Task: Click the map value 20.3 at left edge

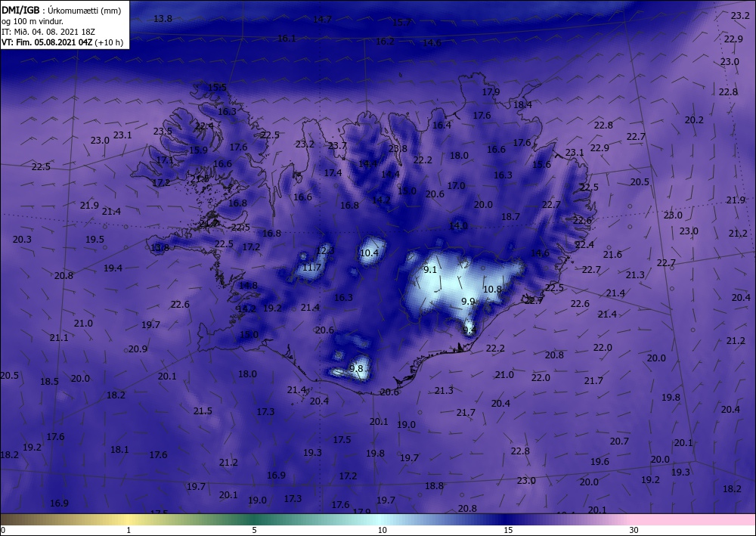Action: (22, 239)
